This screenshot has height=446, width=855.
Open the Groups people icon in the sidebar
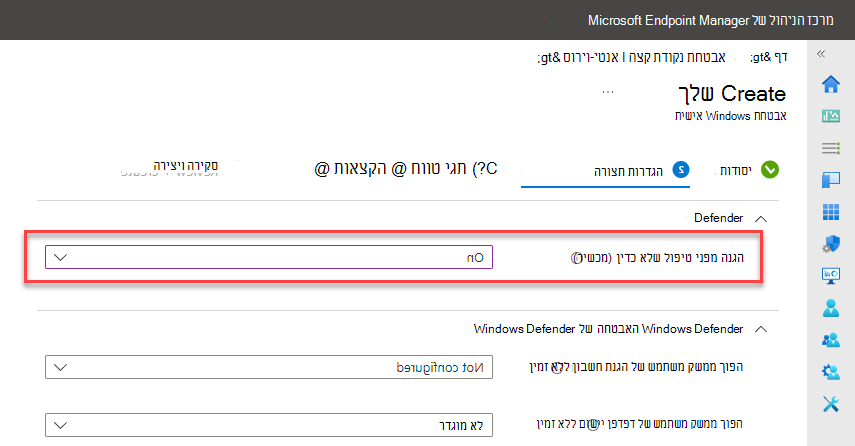point(830,340)
